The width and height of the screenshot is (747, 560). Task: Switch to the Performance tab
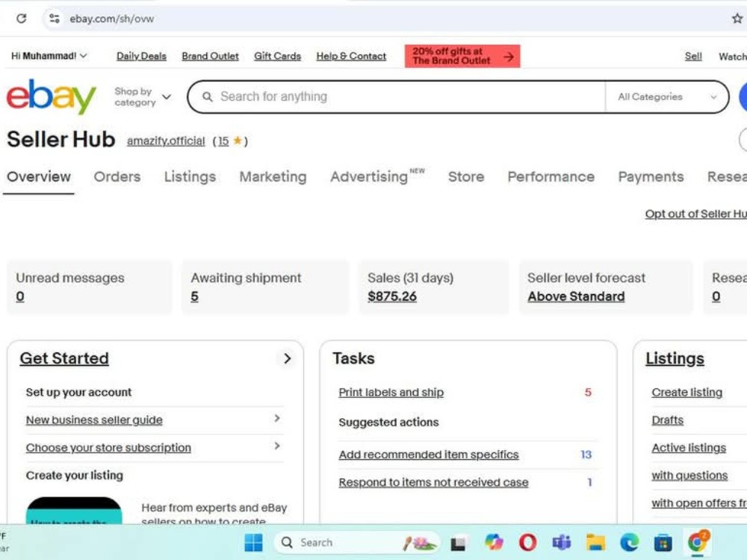[551, 177]
